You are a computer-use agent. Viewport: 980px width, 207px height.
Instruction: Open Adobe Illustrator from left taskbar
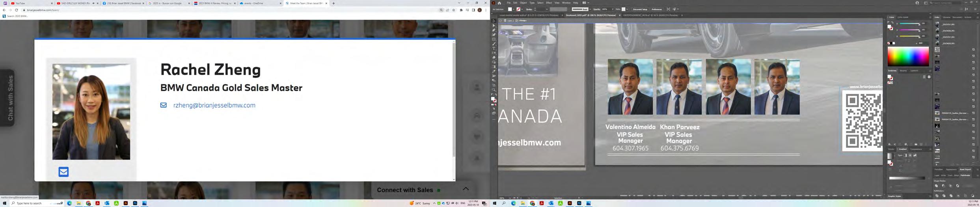point(126,203)
